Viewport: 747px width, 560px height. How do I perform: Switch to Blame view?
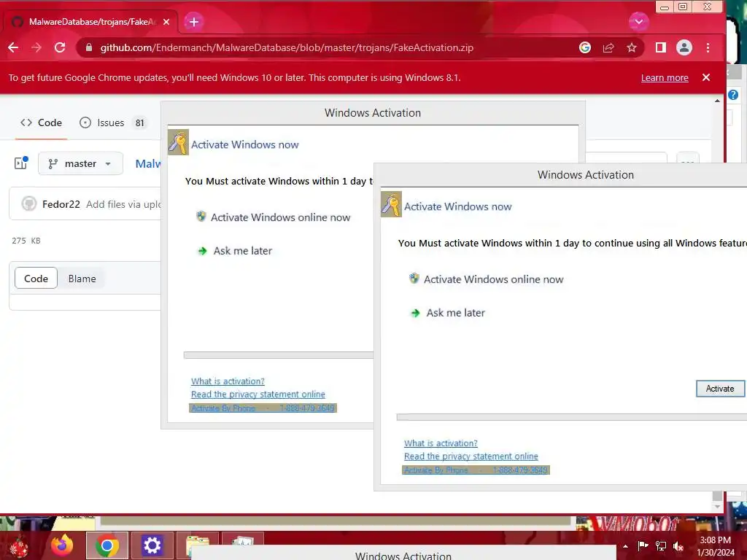(x=82, y=279)
